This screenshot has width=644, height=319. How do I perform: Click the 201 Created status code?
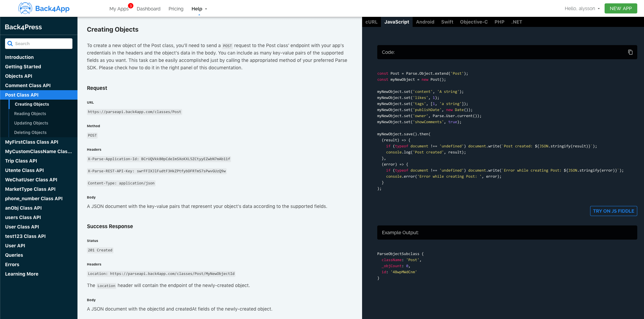coord(100,250)
